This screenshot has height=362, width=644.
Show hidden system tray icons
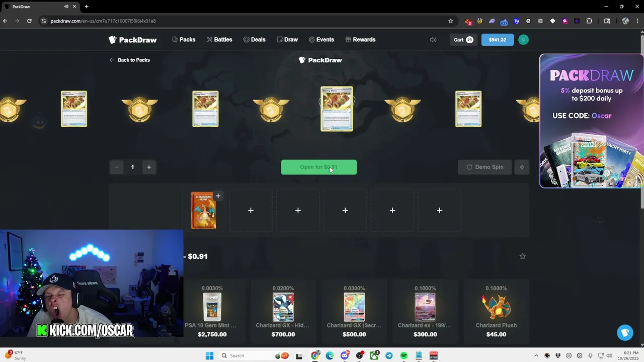536,355
